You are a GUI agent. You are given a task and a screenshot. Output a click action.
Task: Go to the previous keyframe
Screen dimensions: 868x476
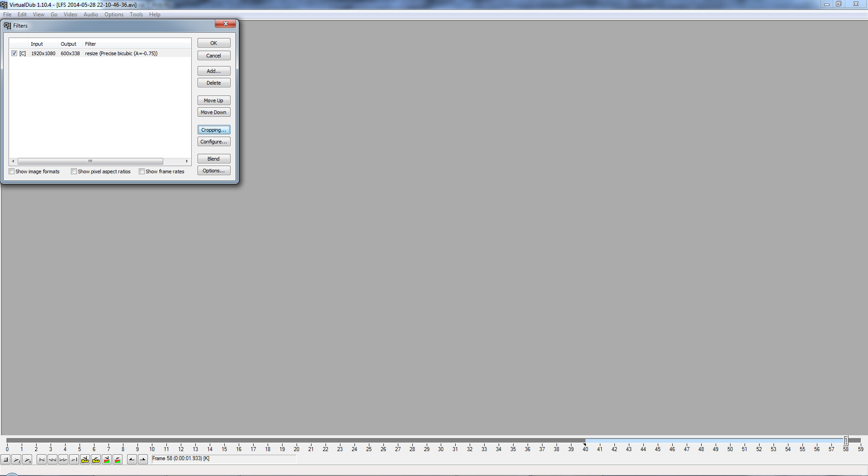click(x=85, y=460)
